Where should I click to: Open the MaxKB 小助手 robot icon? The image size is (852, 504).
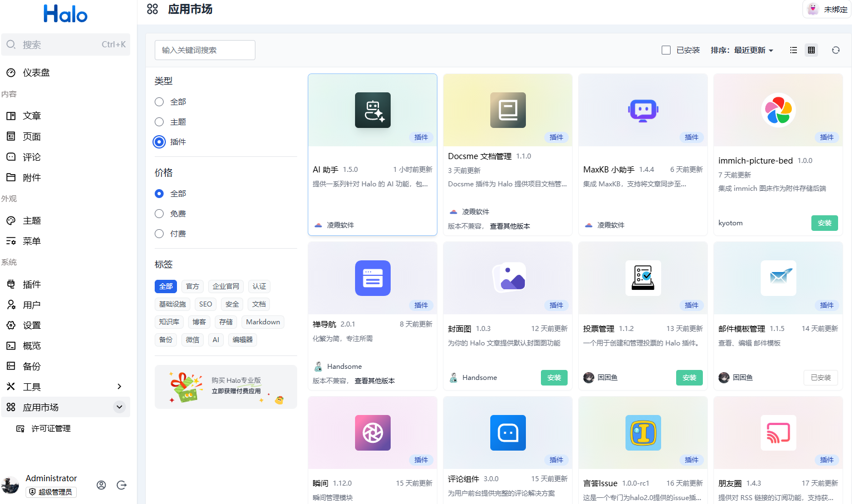pos(643,110)
